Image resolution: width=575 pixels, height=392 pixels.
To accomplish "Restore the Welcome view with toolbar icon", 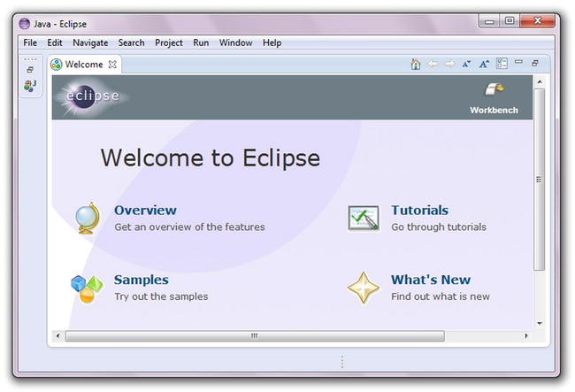I will click(x=535, y=63).
